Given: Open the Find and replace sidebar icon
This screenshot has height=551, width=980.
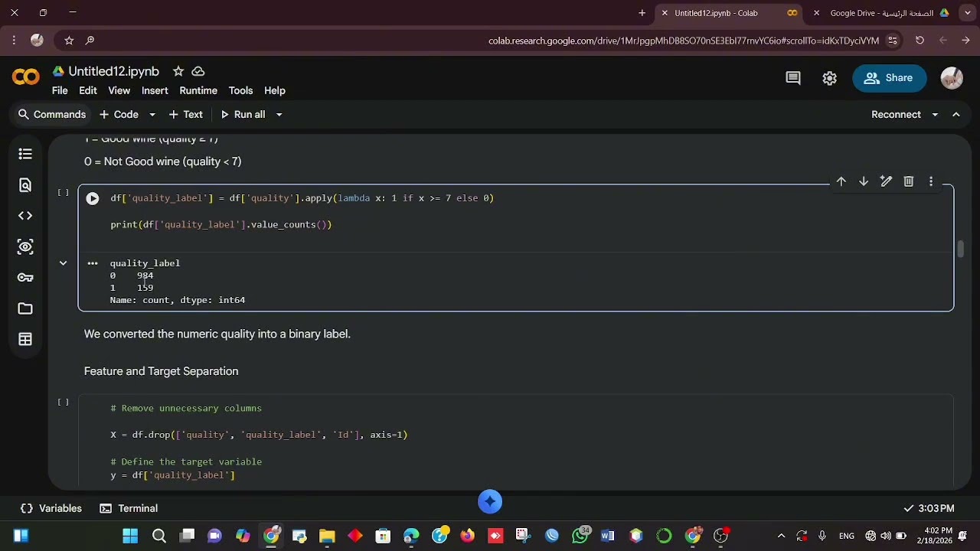Looking at the screenshot, I should (25, 185).
